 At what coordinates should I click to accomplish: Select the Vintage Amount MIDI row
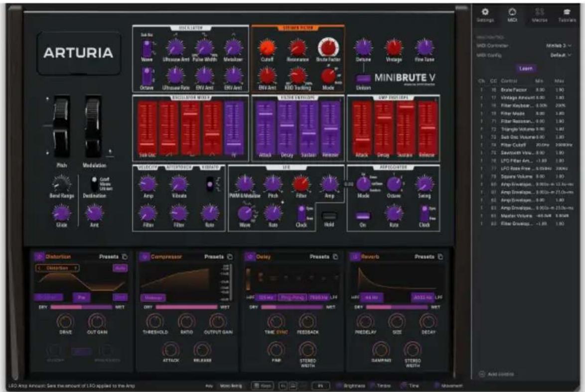point(522,98)
